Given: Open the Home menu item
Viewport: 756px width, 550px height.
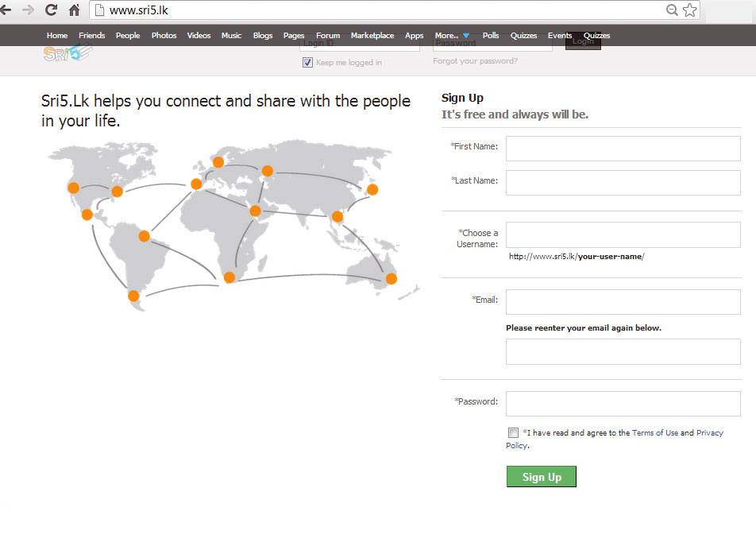Looking at the screenshot, I should tap(57, 35).
